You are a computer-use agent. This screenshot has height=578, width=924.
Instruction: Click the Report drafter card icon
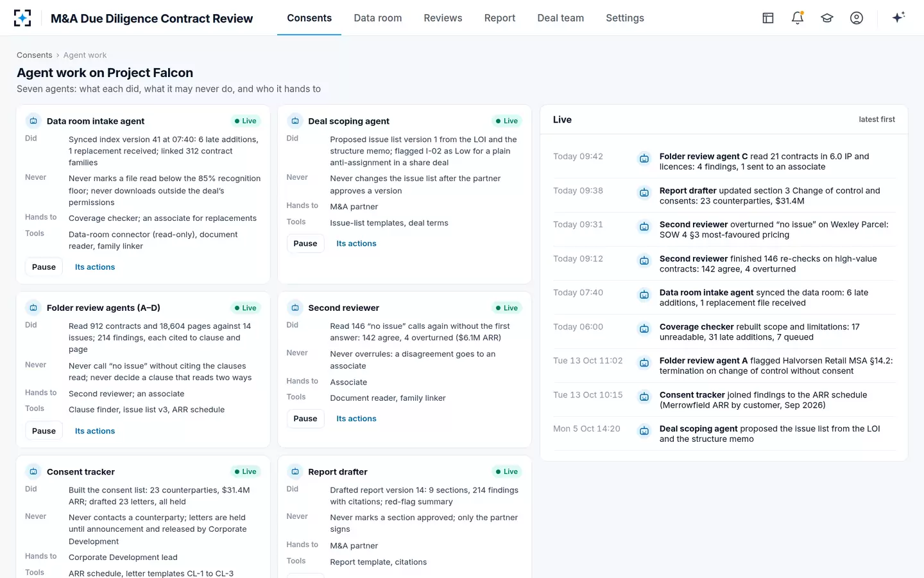pyautogui.click(x=295, y=471)
